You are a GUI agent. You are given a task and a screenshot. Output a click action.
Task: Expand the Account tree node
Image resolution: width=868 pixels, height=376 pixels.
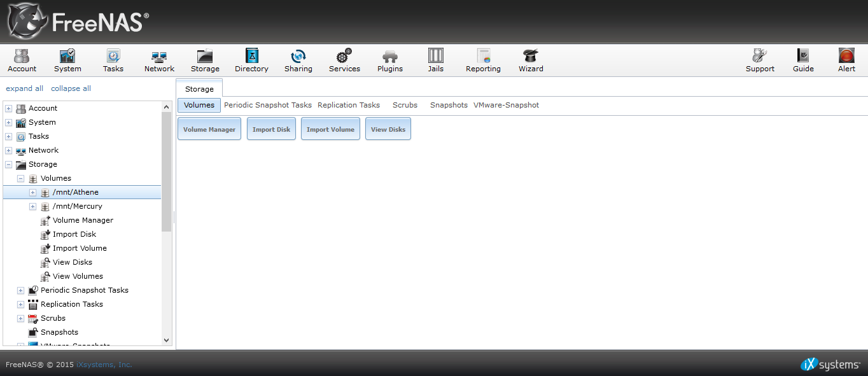coord(9,109)
